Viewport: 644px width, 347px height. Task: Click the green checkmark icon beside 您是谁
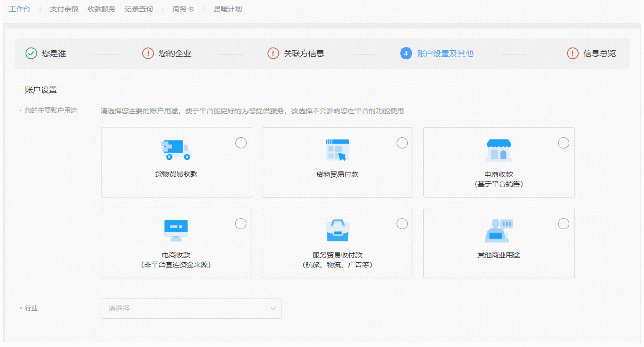(x=31, y=54)
